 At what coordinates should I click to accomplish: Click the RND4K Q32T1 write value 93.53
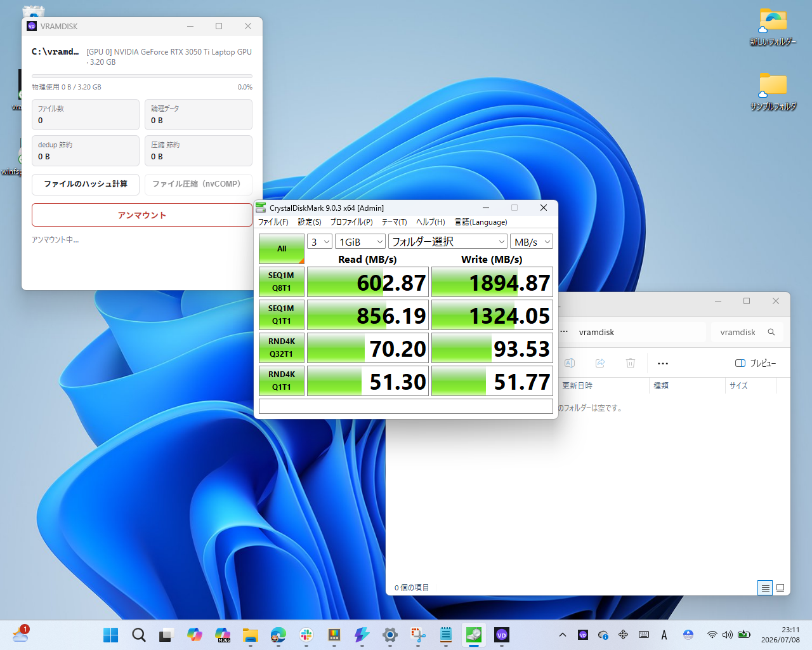point(492,348)
